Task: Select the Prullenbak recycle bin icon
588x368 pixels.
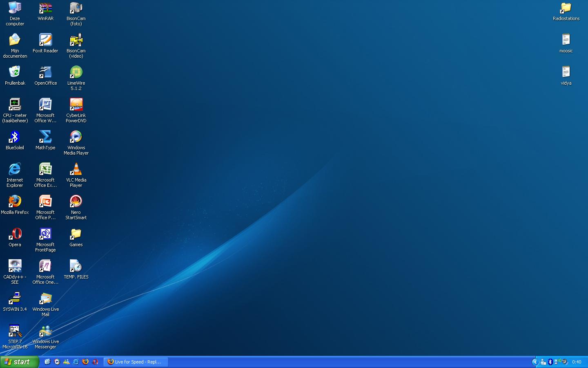Action: click(15, 76)
